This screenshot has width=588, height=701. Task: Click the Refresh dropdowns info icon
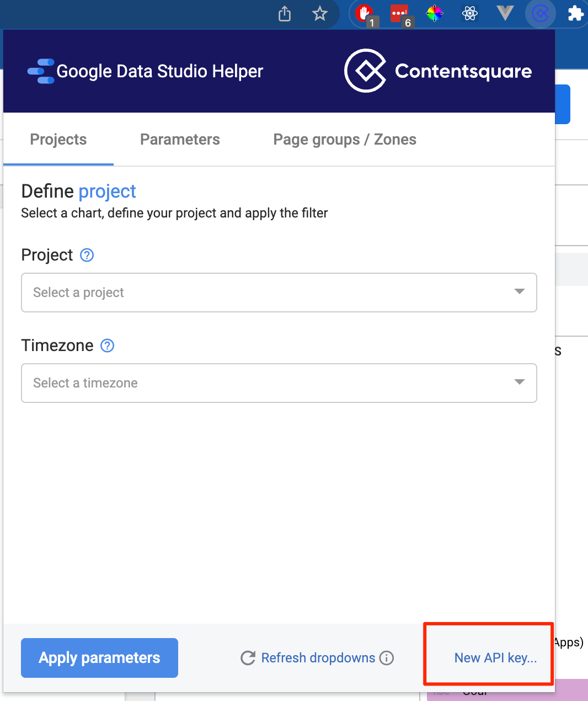tap(387, 658)
